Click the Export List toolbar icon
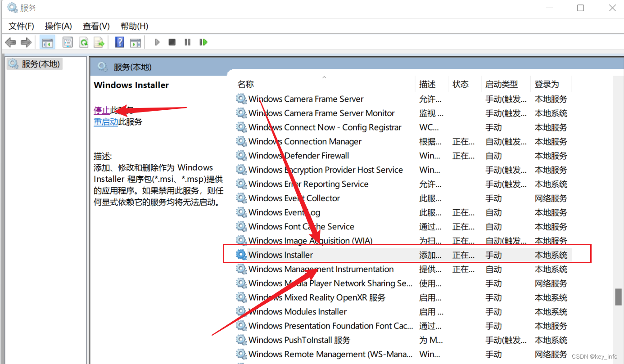The image size is (624, 364). click(x=99, y=42)
